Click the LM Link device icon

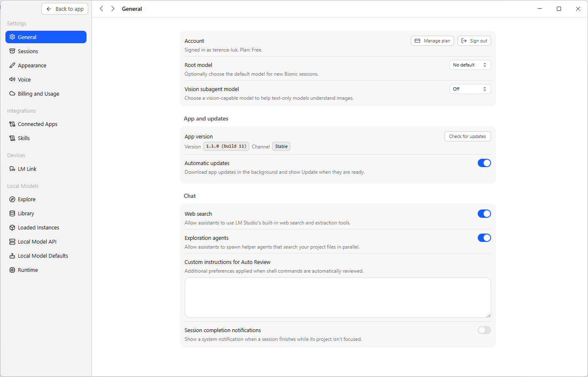click(x=12, y=169)
